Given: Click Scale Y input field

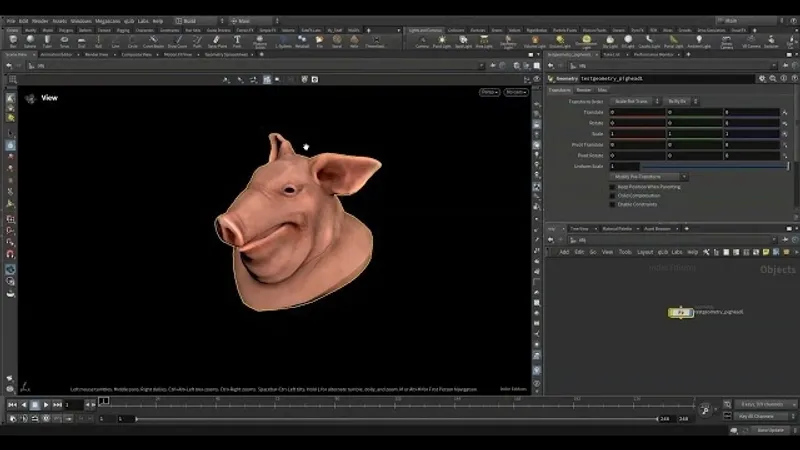Looking at the screenshot, I should pos(694,134).
